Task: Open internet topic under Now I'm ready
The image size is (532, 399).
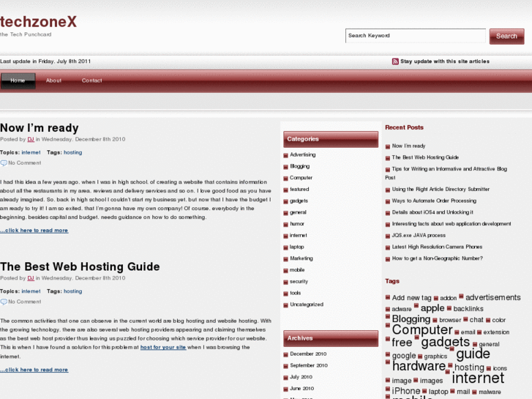Action: pyautogui.click(x=31, y=152)
